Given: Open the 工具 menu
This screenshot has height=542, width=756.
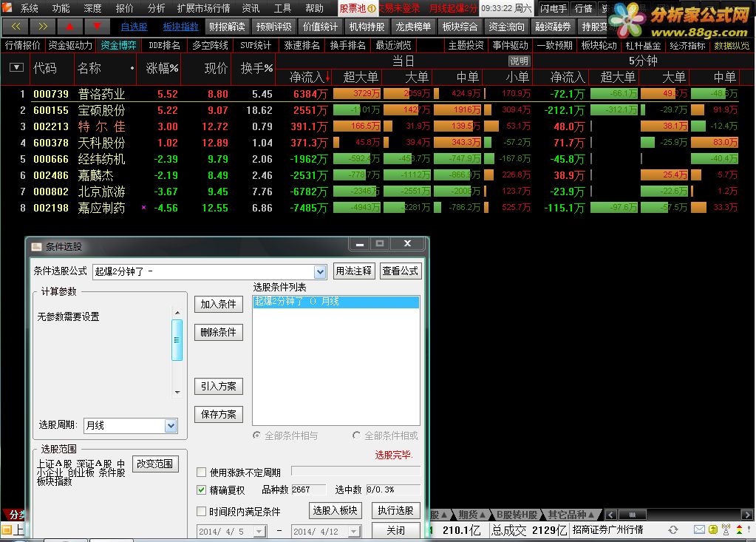Looking at the screenshot, I should click(282, 8).
